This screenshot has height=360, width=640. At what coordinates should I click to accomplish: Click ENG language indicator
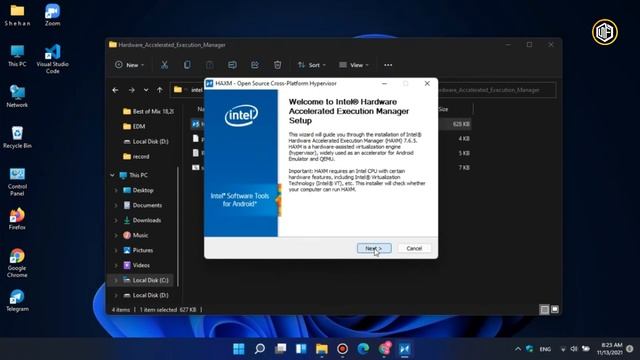point(545,349)
